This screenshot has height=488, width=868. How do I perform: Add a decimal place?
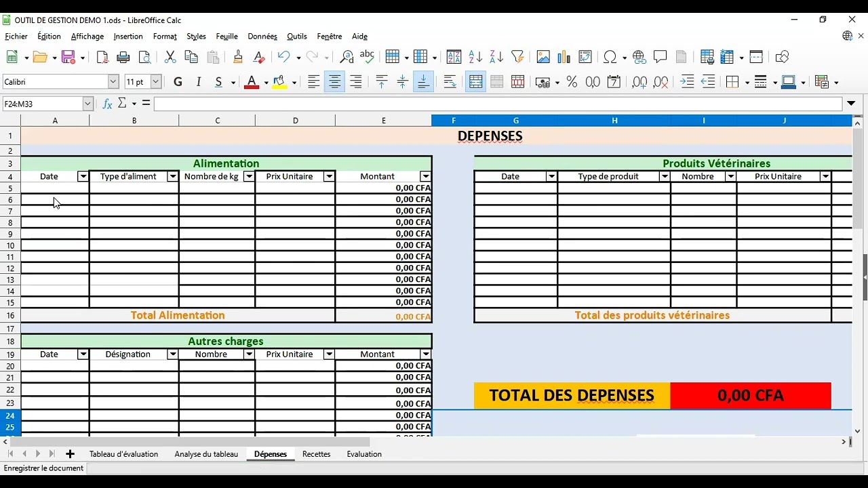[639, 82]
